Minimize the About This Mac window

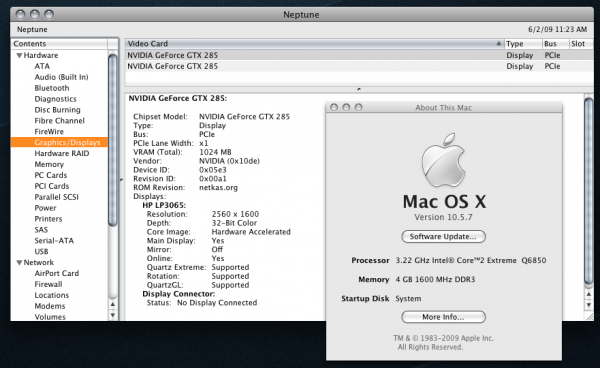click(346, 107)
